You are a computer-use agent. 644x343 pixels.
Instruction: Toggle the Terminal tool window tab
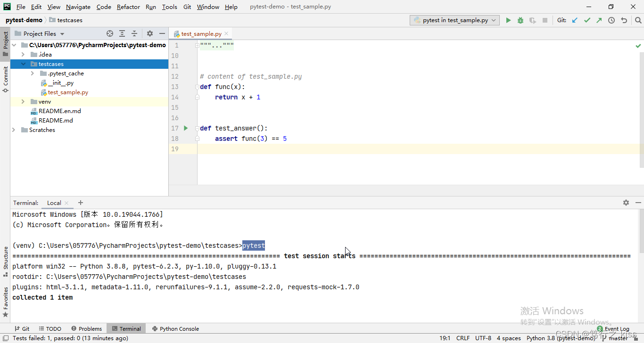[x=125, y=328]
